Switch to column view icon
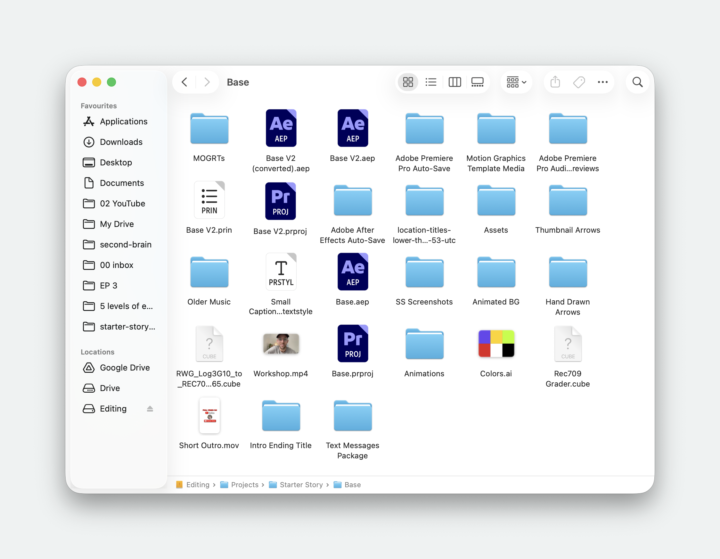This screenshot has width=720, height=559. pyautogui.click(x=455, y=82)
